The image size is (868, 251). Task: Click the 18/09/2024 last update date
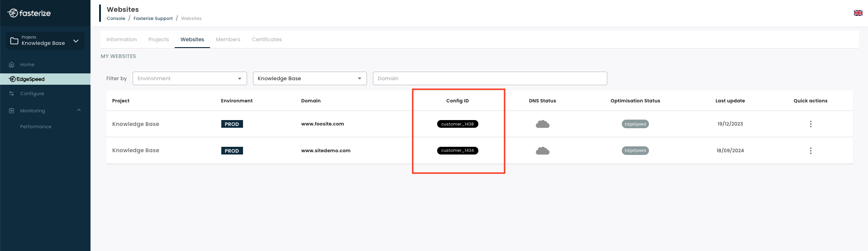(730, 151)
